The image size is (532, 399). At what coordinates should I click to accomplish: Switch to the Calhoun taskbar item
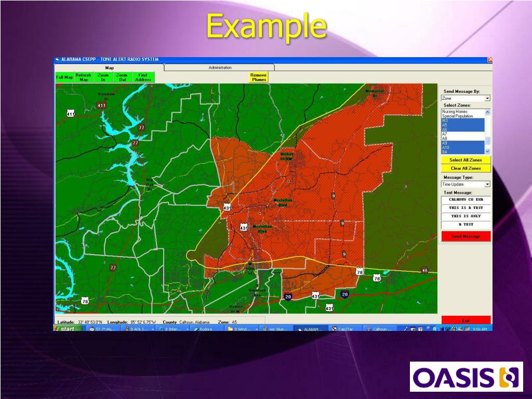379,329
